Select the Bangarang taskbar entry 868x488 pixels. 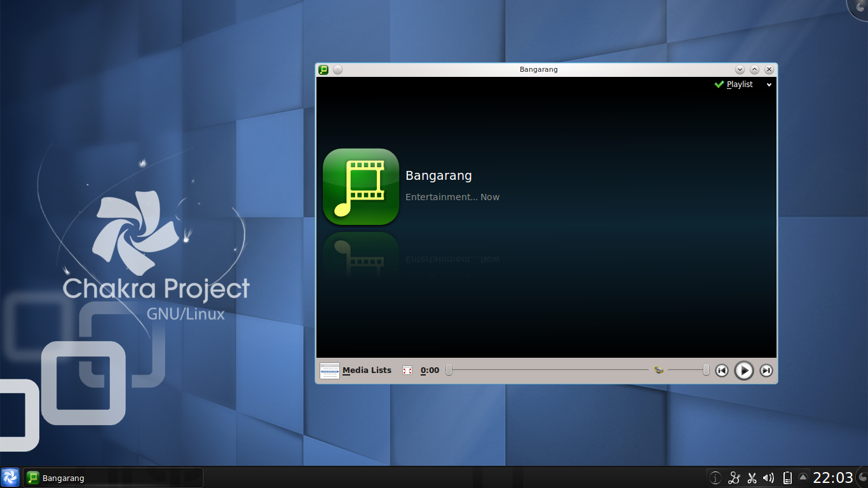(113, 478)
